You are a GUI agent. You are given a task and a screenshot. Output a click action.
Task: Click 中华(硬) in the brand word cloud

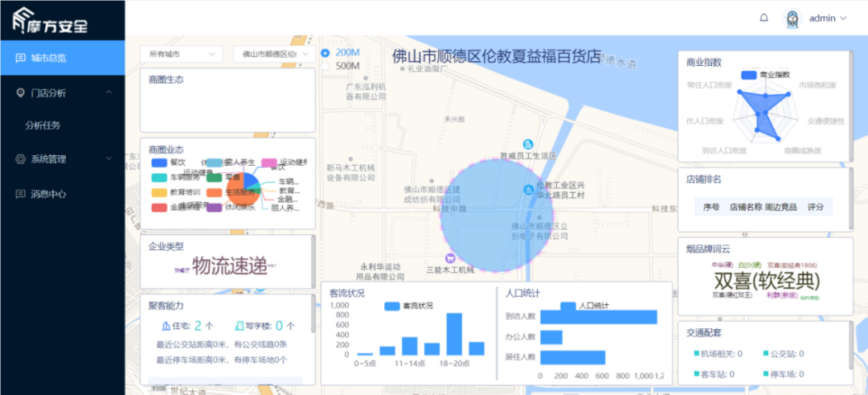point(721,265)
